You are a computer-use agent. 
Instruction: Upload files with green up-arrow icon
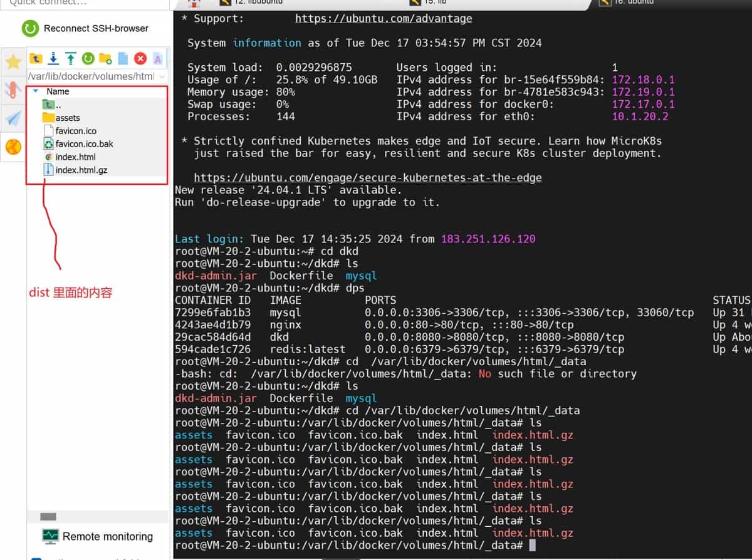[x=71, y=58]
